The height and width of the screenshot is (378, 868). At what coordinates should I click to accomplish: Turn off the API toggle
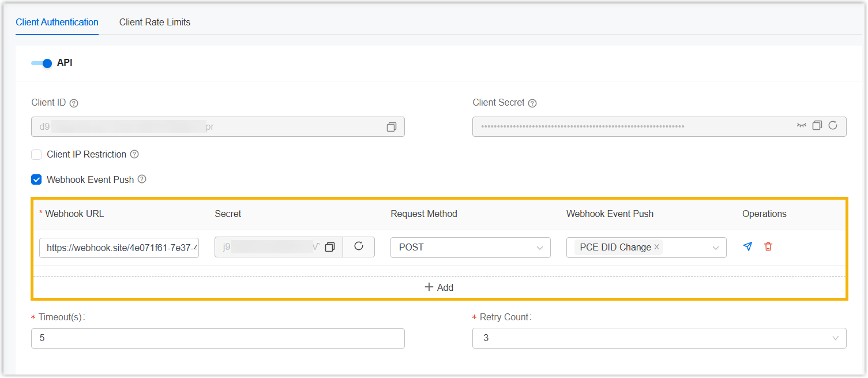tap(42, 63)
